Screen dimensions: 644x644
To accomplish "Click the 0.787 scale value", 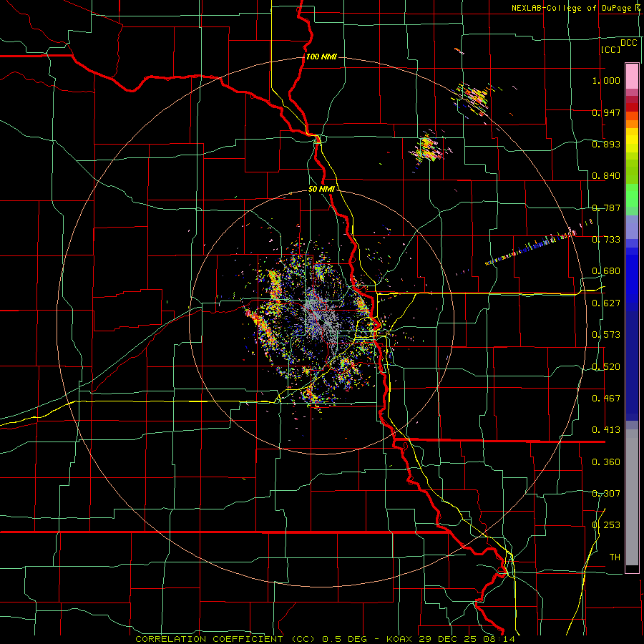I will 606,208.
